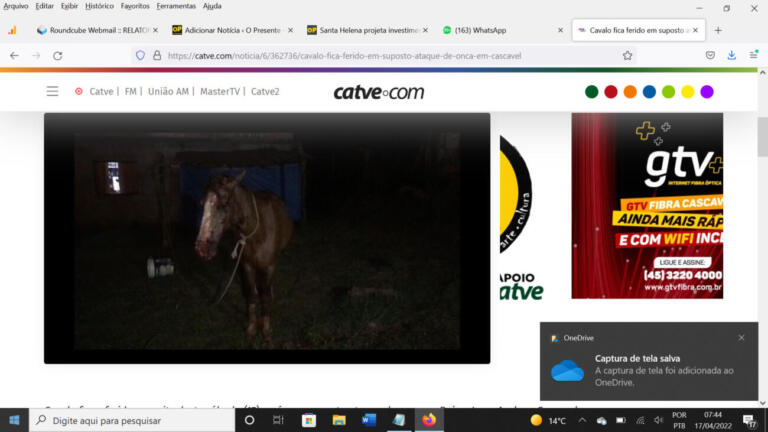Open the Catve link in header
The width and height of the screenshot is (768, 432).
point(101,92)
